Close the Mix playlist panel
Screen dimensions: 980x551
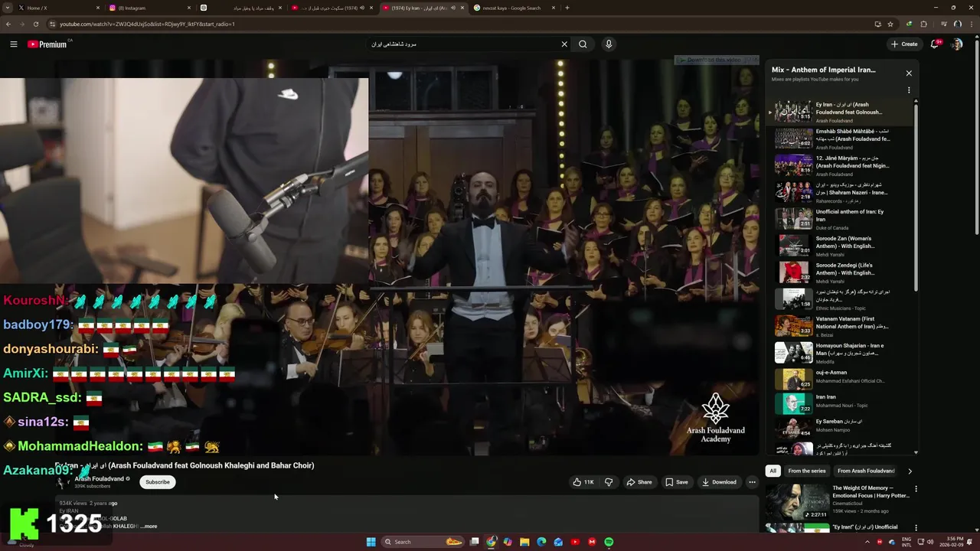click(909, 73)
